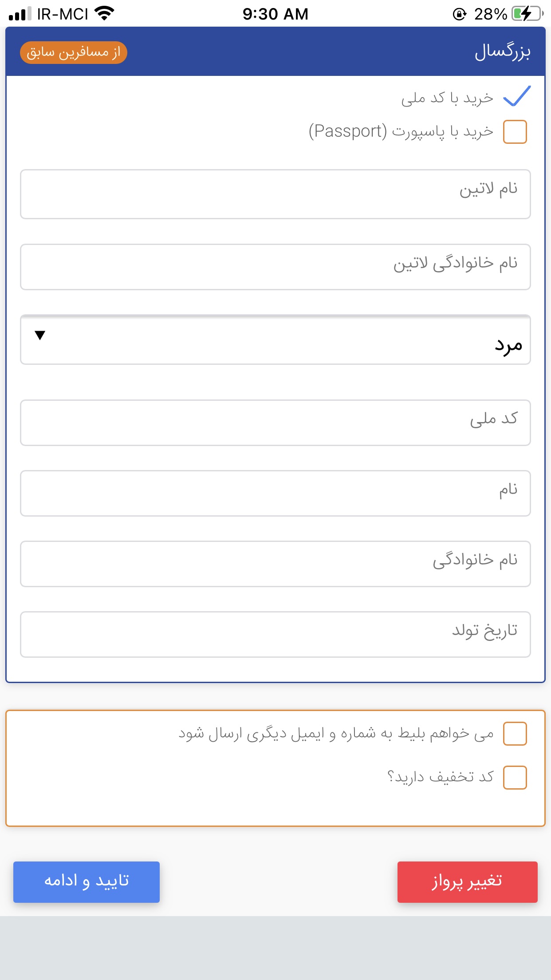The width and height of the screenshot is (551, 980).
Task: Focus the 'نام لاتین' input field
Action: pos(275,194)
